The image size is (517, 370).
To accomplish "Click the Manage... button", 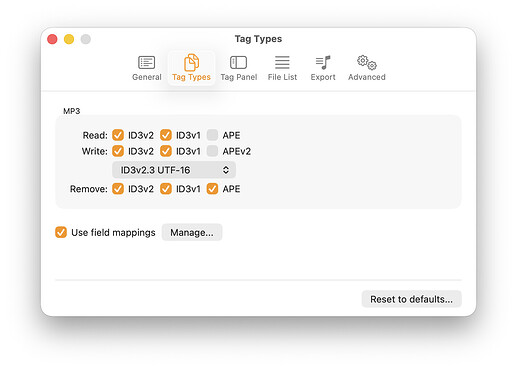I will click(x=192, y=232).
